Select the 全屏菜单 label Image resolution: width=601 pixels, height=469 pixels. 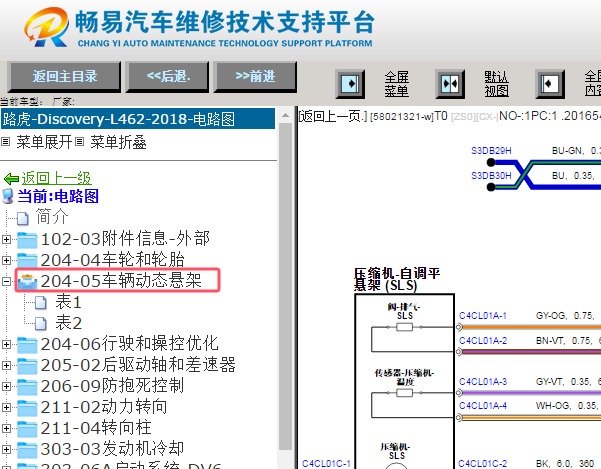coord(397,84)
